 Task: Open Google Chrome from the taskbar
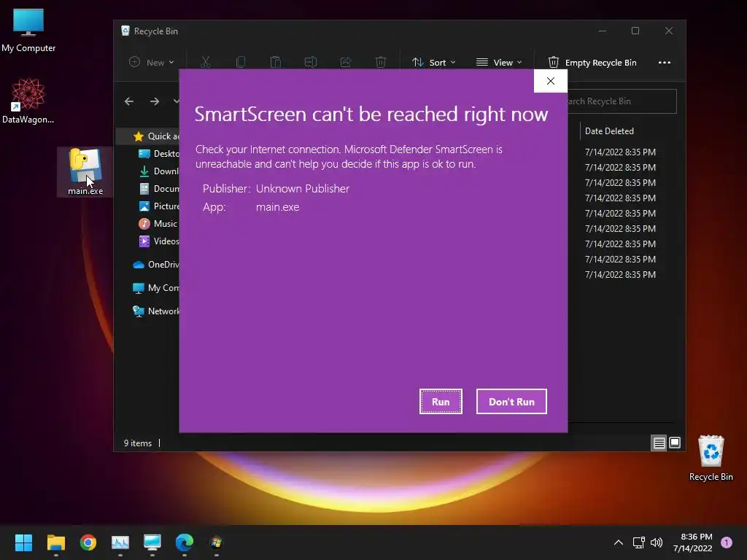(x=88, y=542)
